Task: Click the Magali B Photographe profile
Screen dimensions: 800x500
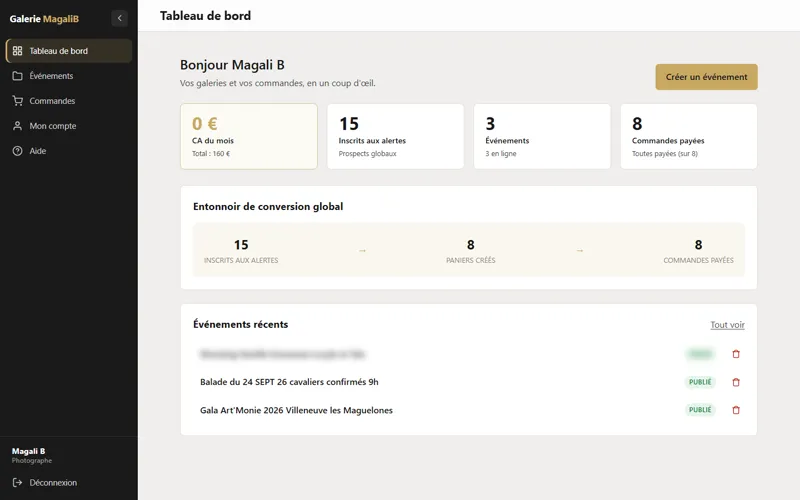Action: pyautogui.click(x=32, y=455)
